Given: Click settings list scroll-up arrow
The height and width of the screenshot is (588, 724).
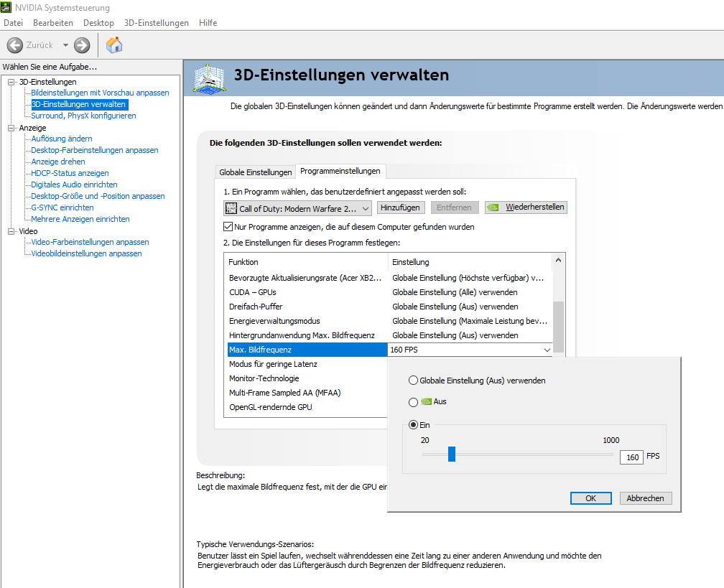Looking at the screenshot, I should tap(558, 261).
